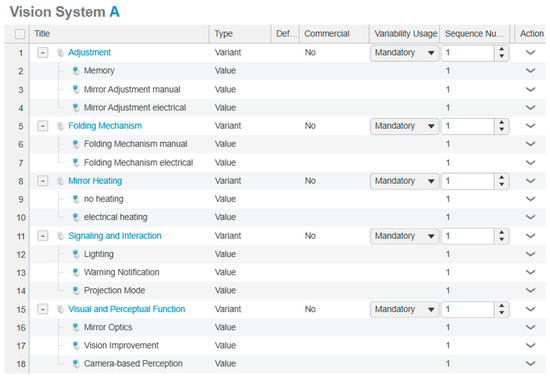Click the value icon beside no heating
The width and height of the screenshot is (550, 378).
(x=76, y=199)
